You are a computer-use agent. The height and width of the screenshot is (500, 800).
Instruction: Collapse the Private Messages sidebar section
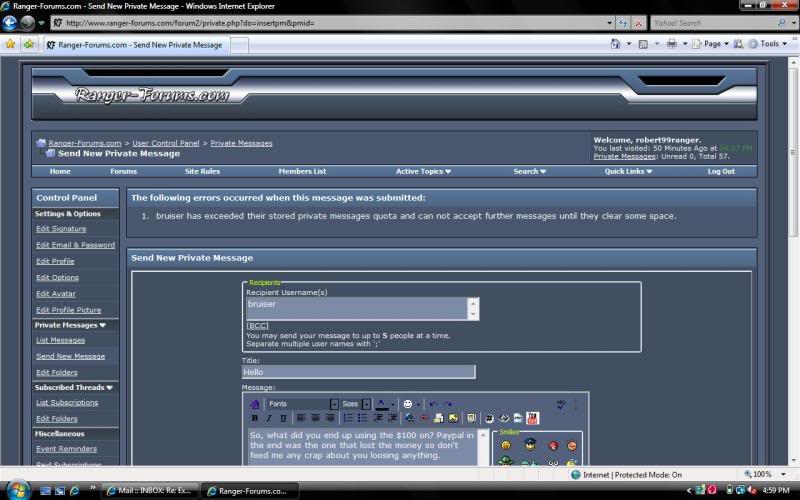click(103, 325)
